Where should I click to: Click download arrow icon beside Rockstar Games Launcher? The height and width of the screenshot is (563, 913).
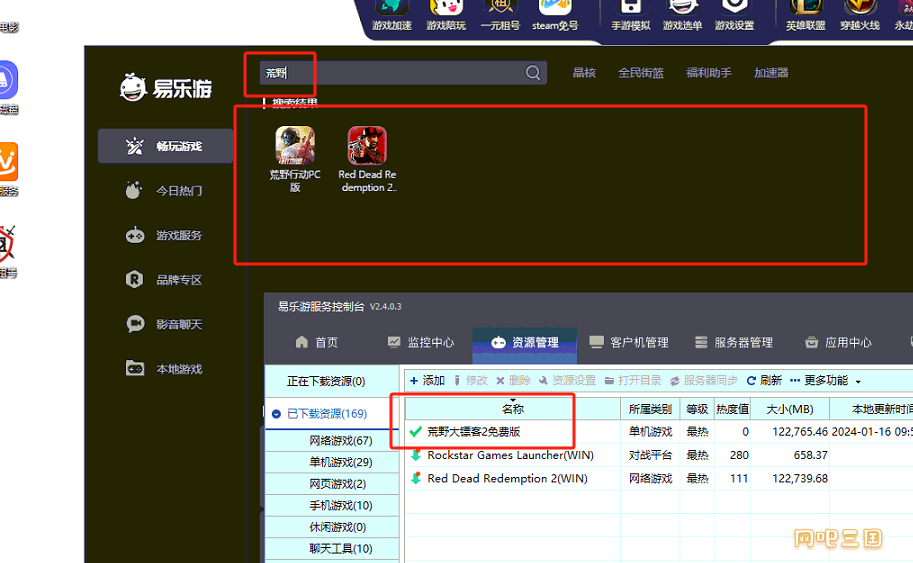[416, 455]
